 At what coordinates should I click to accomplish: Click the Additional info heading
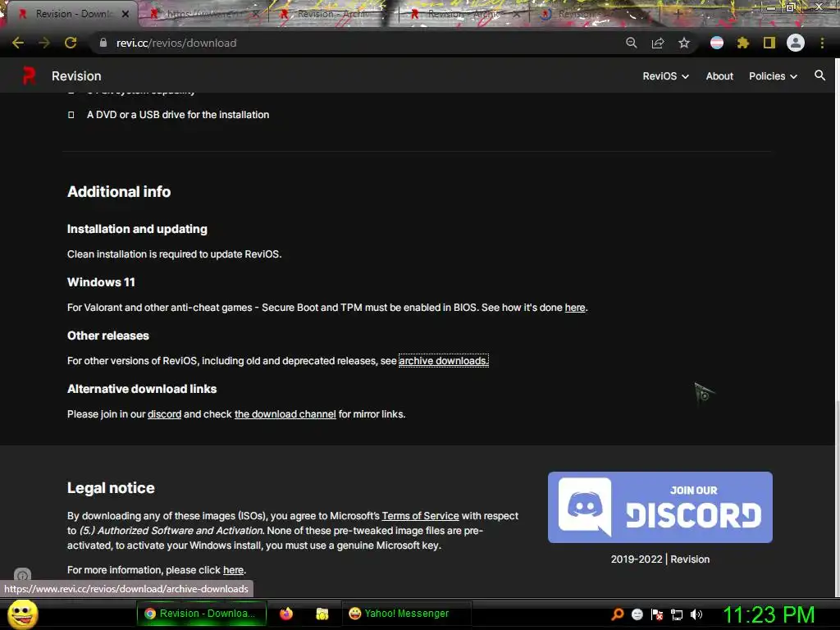(119, 192)
